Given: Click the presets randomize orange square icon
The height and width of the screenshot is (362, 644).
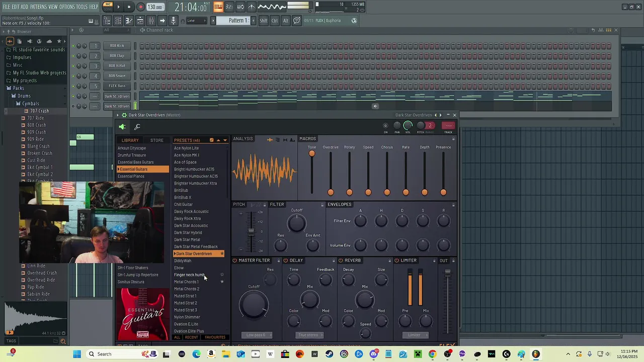Looking at the screenshot, I should [x=212, y=140].
